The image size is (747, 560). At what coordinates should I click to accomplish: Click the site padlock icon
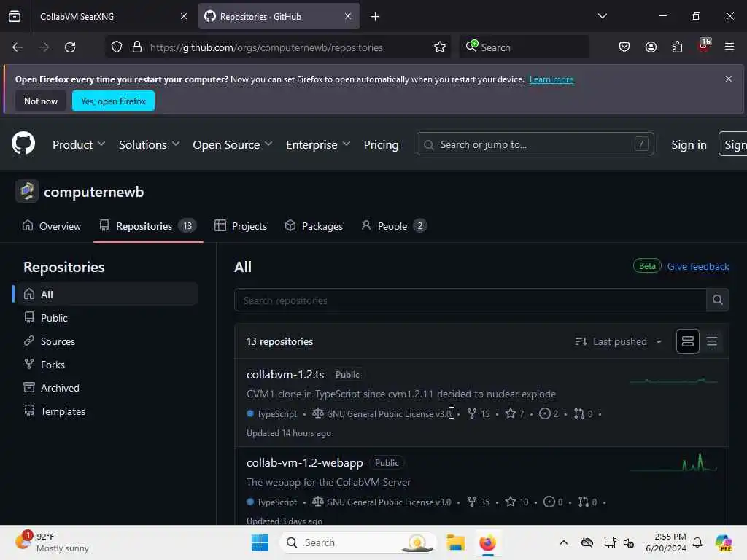click(x=136, y=47)
